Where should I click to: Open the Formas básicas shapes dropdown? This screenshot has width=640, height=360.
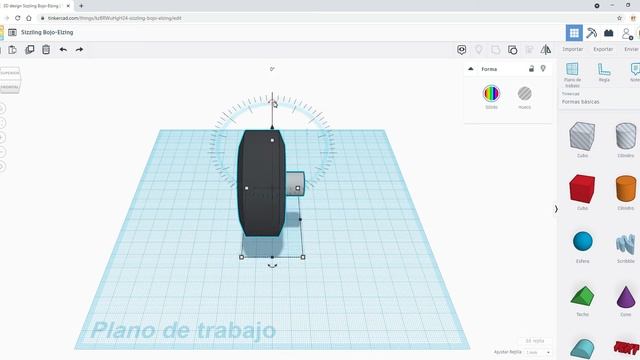pos(580,102)
